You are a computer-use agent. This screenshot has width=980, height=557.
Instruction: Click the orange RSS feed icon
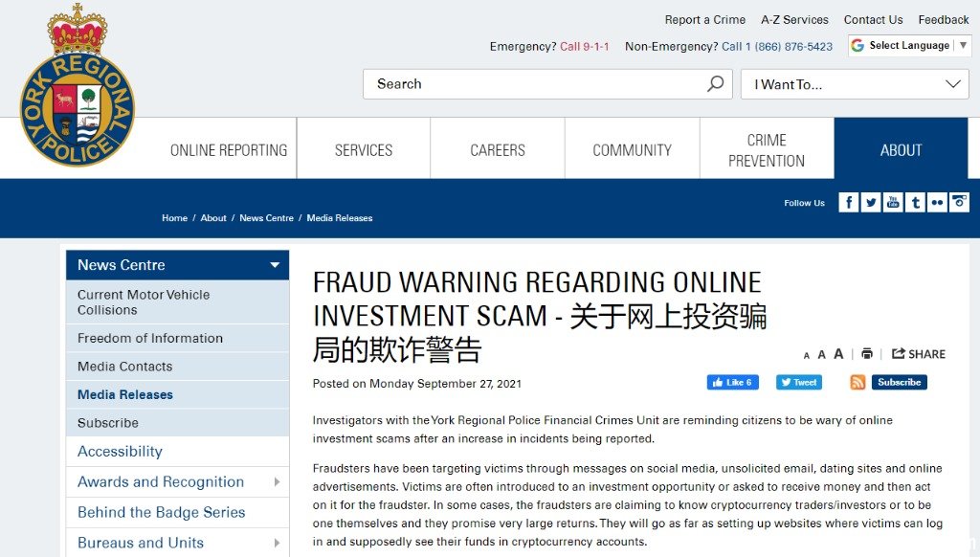tap(857, 382)
